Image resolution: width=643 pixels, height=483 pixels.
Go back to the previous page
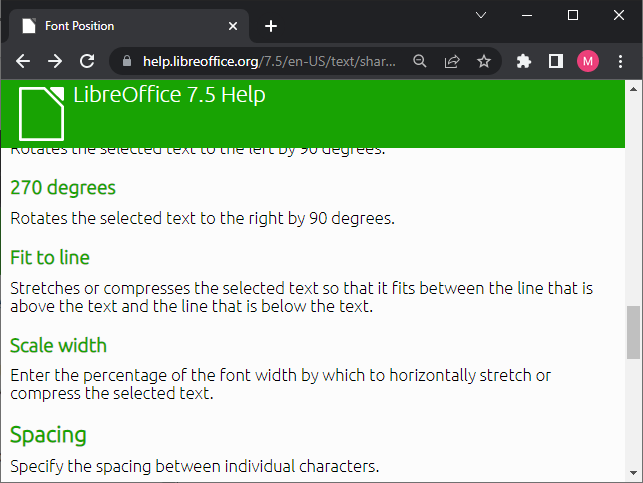coord(23,62)
